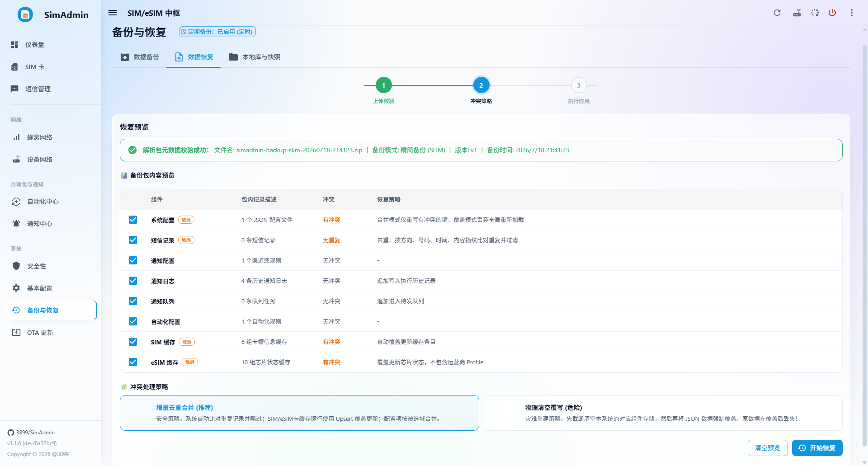This screenshot has height=466, width=868.
Task: Open OTA 更新 page
Action: 50,333
